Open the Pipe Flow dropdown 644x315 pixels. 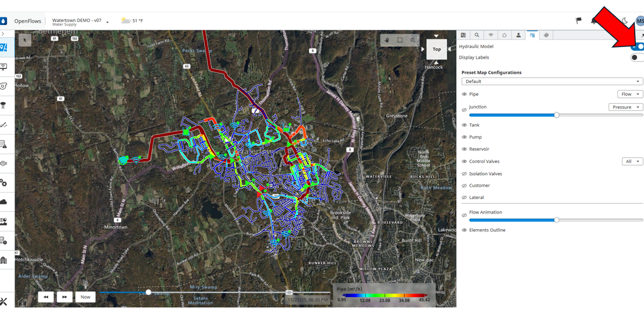click(630, 94)
